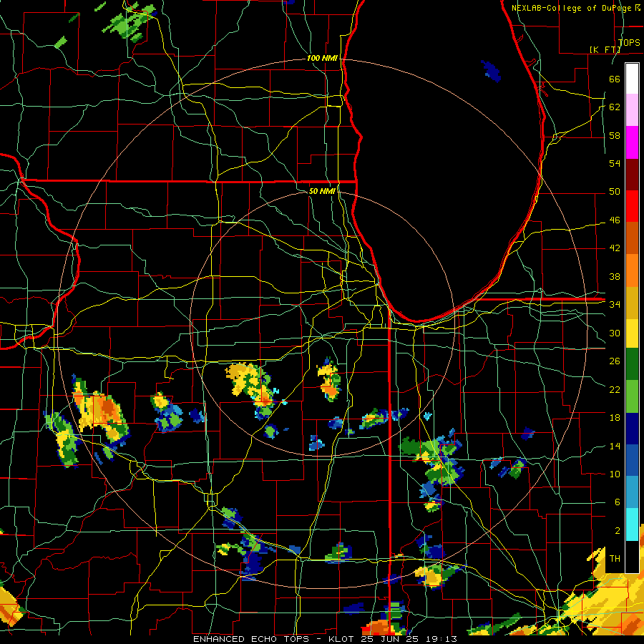Click the magenta legend swatch
Screen dimensions: 644x644
pos(632,142)
